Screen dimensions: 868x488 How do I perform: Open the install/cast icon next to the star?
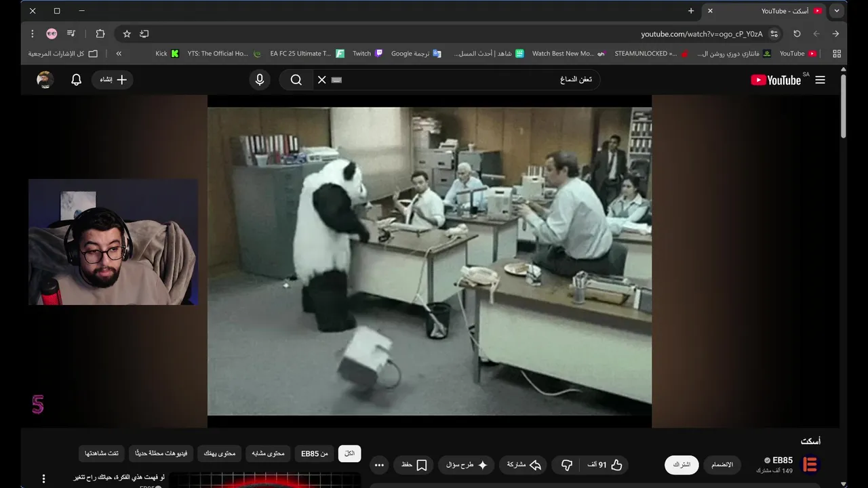144,34
